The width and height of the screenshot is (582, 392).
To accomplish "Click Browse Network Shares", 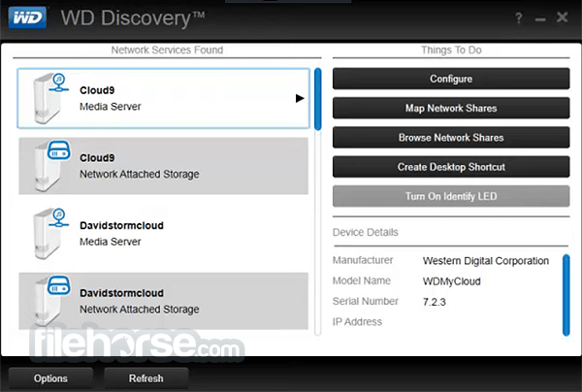I will [x=451, y=138].
